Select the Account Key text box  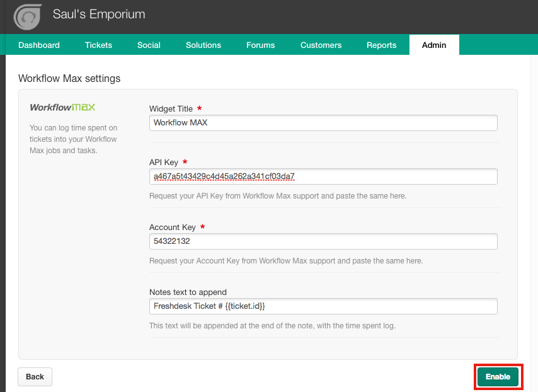pos(323,241)
